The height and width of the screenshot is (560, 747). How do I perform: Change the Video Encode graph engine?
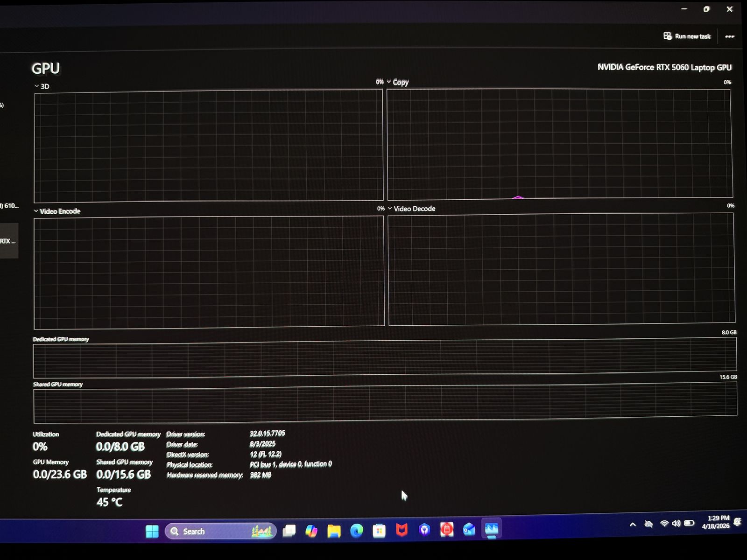click(57, 211)
